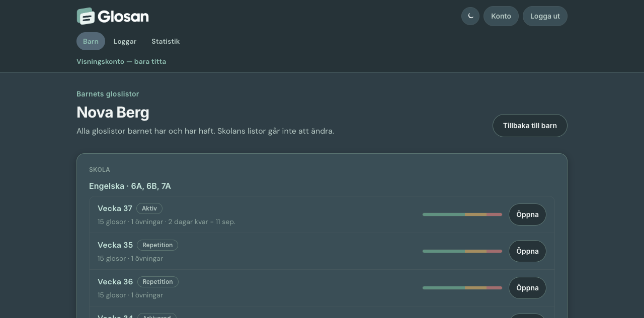Select the Barn tab

(x=91, y=41)
